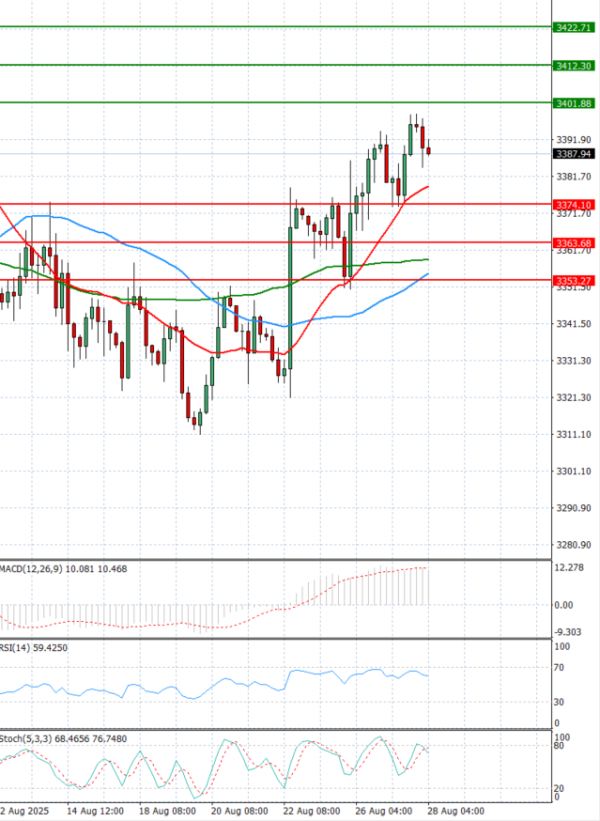
Task: Click the 3301.10 price axis value
Action: click(x=574, y=471)
